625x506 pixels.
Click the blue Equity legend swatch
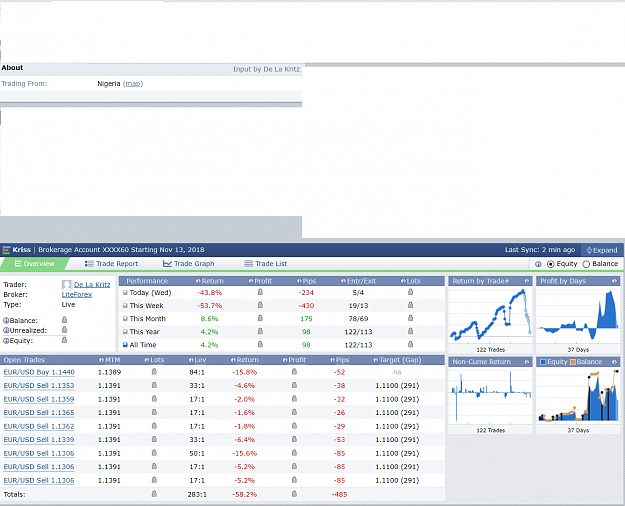[x=543, y=362]
